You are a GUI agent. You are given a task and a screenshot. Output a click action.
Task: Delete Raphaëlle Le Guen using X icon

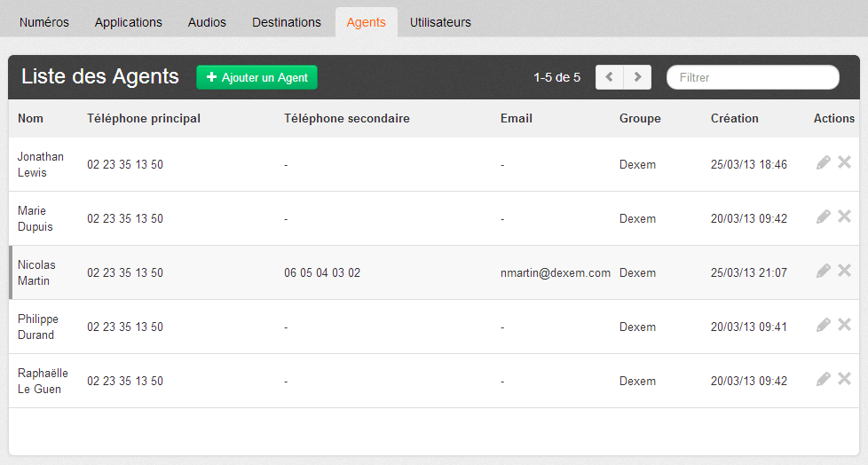[x=844, y=379]
